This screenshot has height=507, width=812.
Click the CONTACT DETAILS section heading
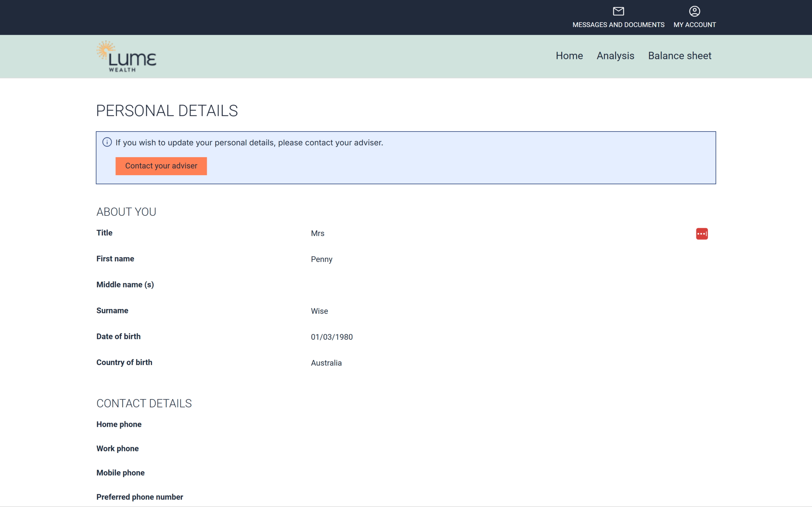pos(144,403)
